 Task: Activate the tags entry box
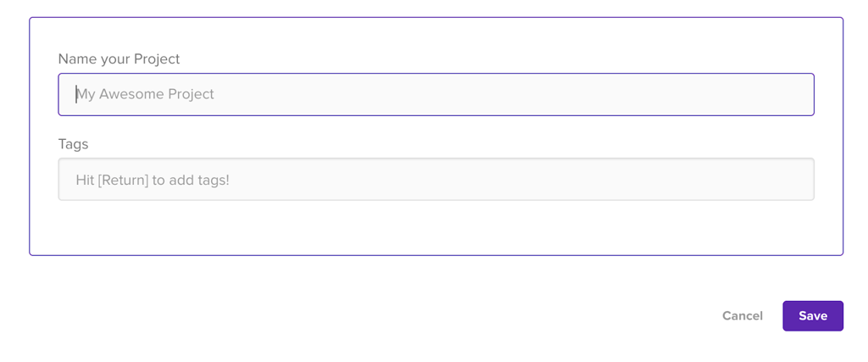[437, 180]
